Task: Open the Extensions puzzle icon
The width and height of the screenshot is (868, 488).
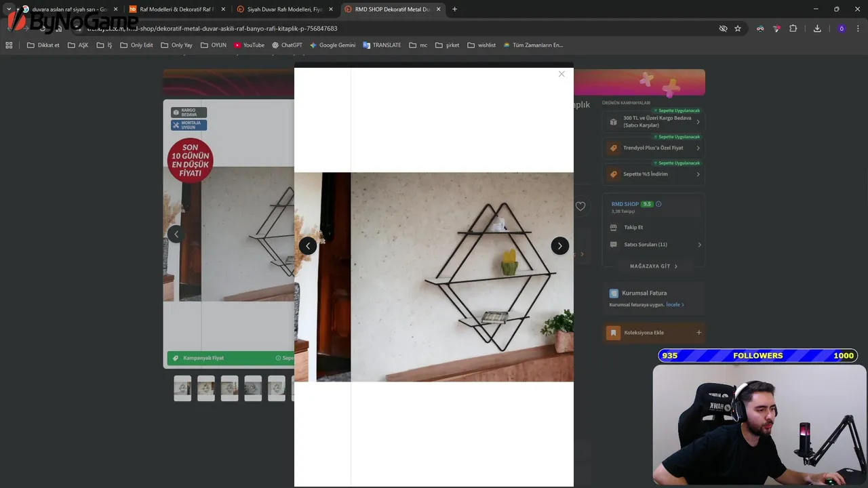Action: [x=793, y=28]
